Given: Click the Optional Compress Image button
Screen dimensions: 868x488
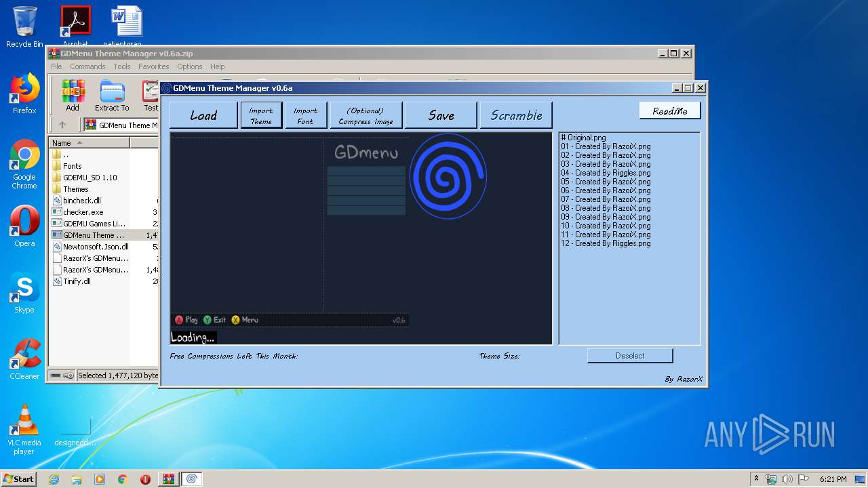Looking at the screenshot, I should [366, 115].
